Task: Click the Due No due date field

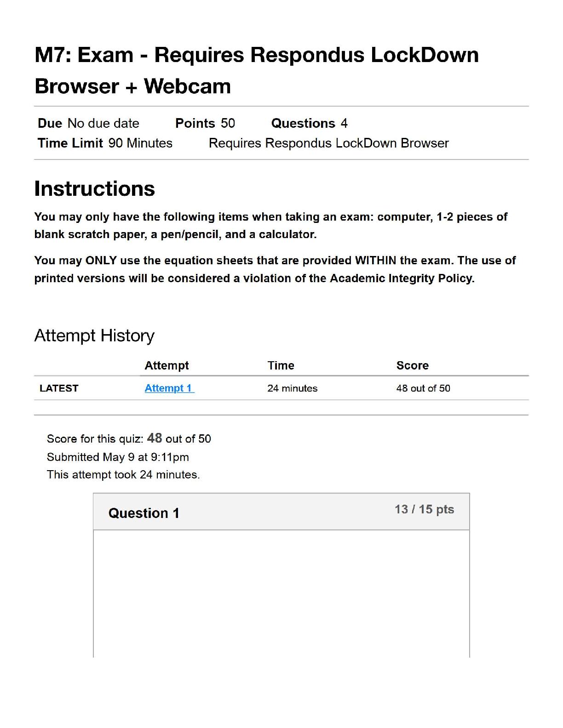Action: click(x=88, y=123)
